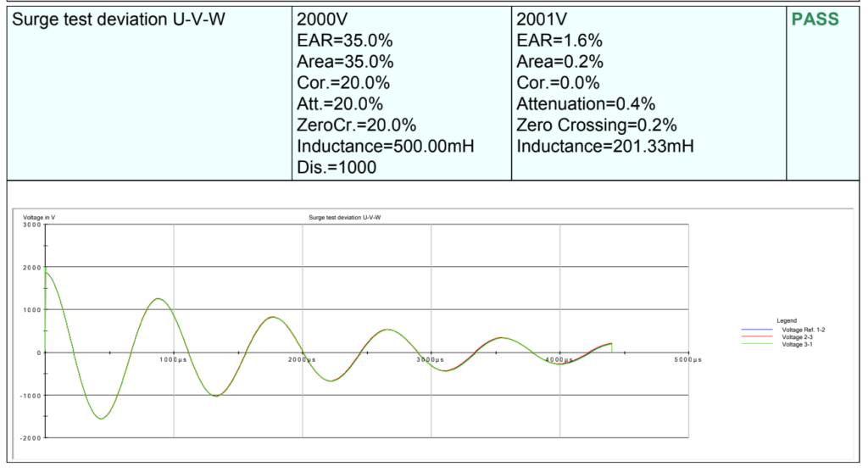This screenshot has width=868, height=472.
Task: Click the Attenuation=0.4% result
Action: [586, 104]
